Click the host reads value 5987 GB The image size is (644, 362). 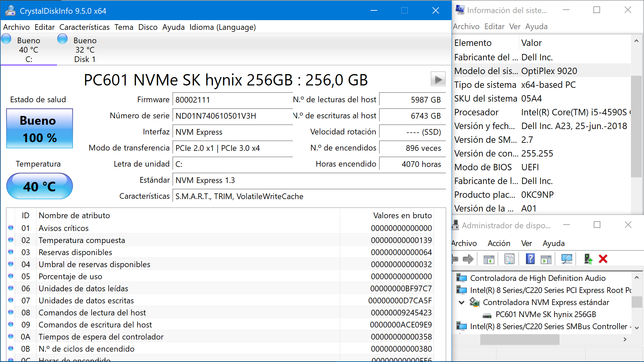412,100
